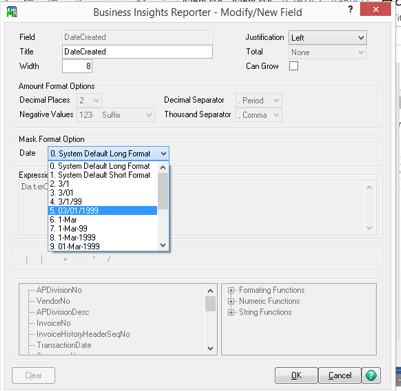Choose date format 6. 1-Mar

tap(103, 220)
